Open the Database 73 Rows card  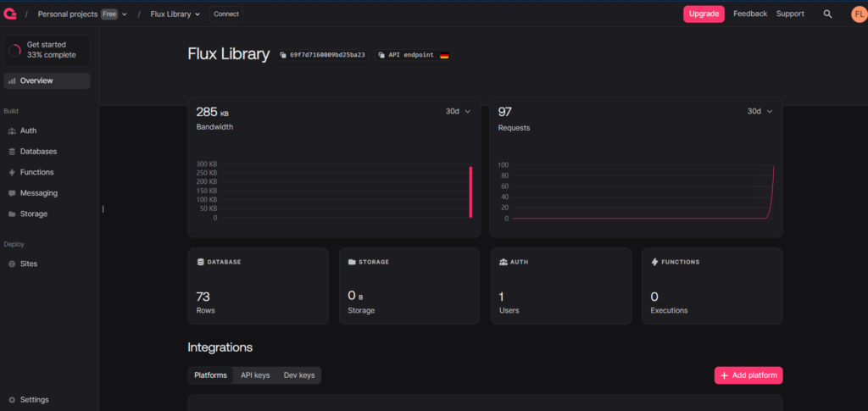coord(258,286)
